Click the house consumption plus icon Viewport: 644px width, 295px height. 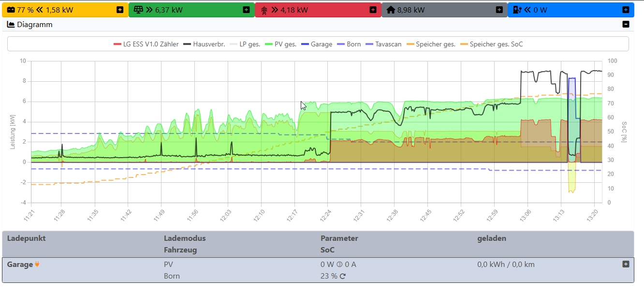point(499,10)
